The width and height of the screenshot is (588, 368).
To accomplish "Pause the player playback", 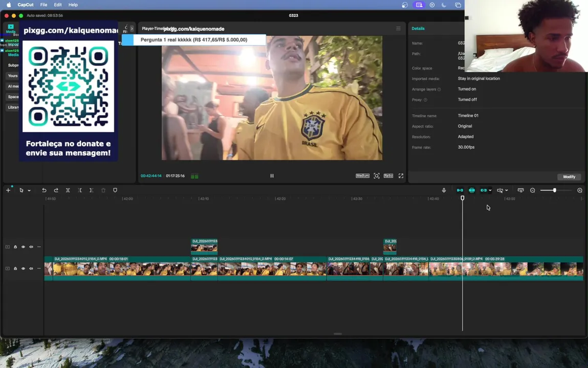I will pyautogui.click(x=272, y=176).
